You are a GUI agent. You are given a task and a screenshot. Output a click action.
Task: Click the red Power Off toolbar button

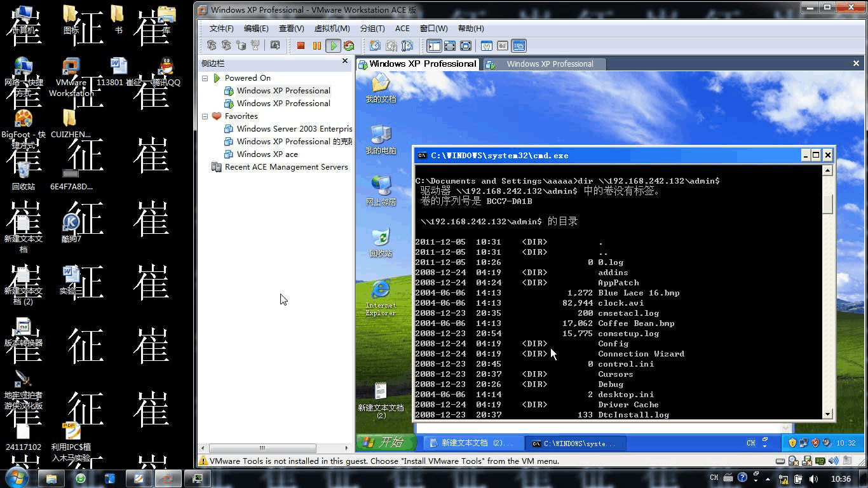pos(301,46)
